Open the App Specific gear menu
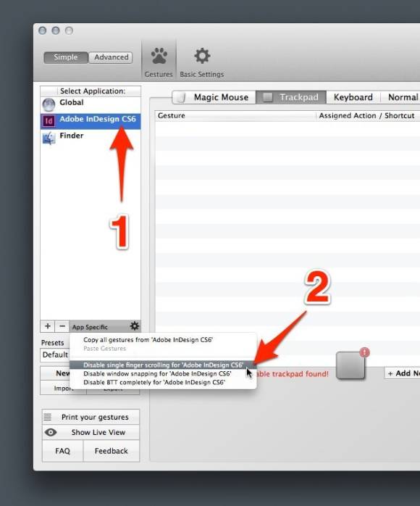 point(135,326)
